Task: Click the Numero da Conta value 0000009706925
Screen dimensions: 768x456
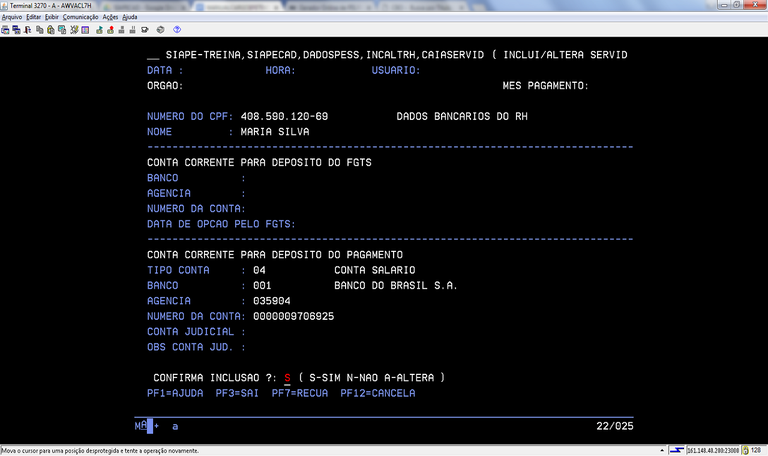Action: click(294, 316)
